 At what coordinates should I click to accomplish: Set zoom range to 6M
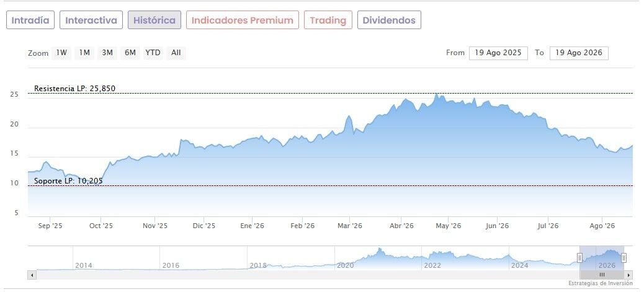(x=130, y=53)
